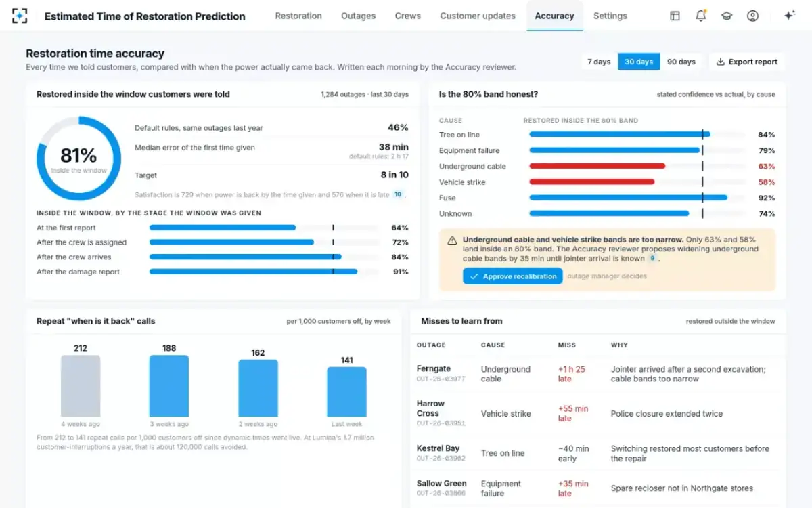This screenshot has height=508, width=812.
Task: Click the "38 min" median error value
Action: (393, 147)
